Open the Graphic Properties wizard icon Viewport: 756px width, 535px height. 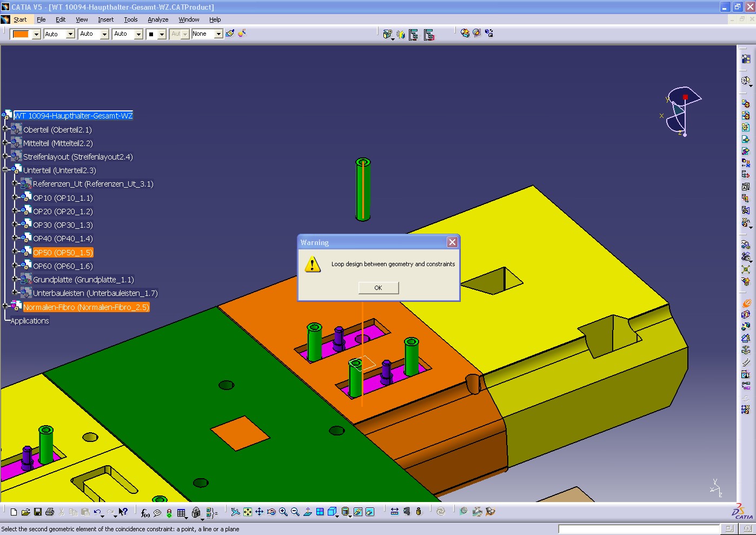[242, 34]
